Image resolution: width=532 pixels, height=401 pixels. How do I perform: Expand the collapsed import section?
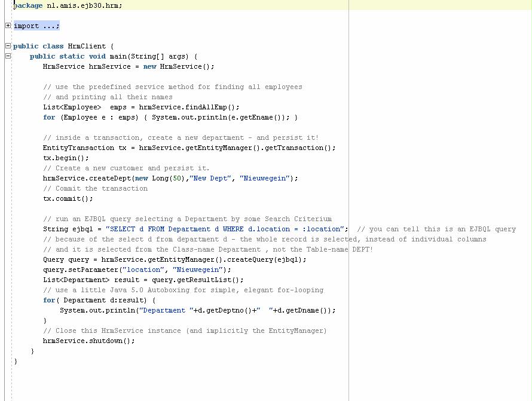coord(8,26)
